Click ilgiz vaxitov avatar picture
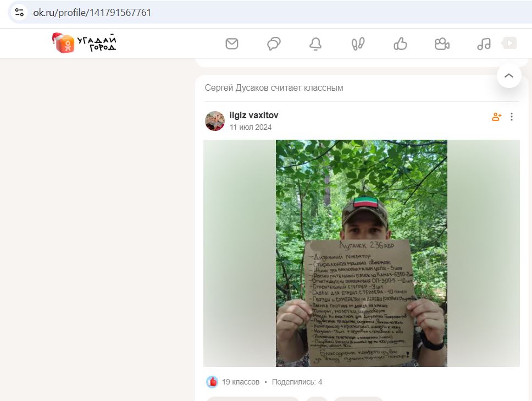The height and width of the screenshot is (401, 532). (x=215, y=121)
